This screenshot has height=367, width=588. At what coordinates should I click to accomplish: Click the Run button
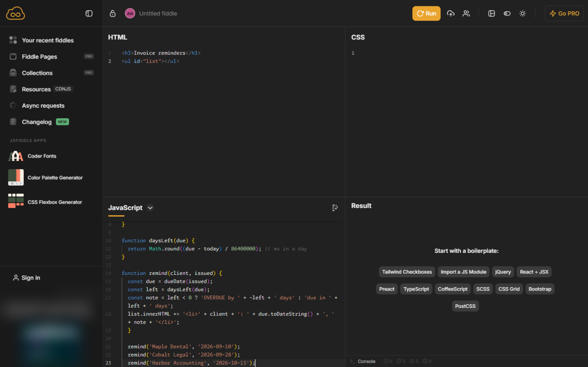[x=426, y=14]
